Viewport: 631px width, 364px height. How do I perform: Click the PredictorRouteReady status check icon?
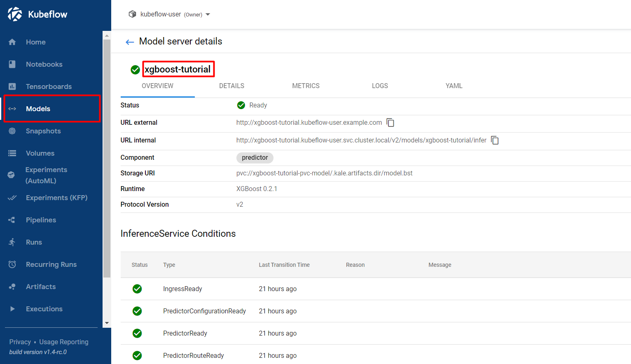click(137, 356)
